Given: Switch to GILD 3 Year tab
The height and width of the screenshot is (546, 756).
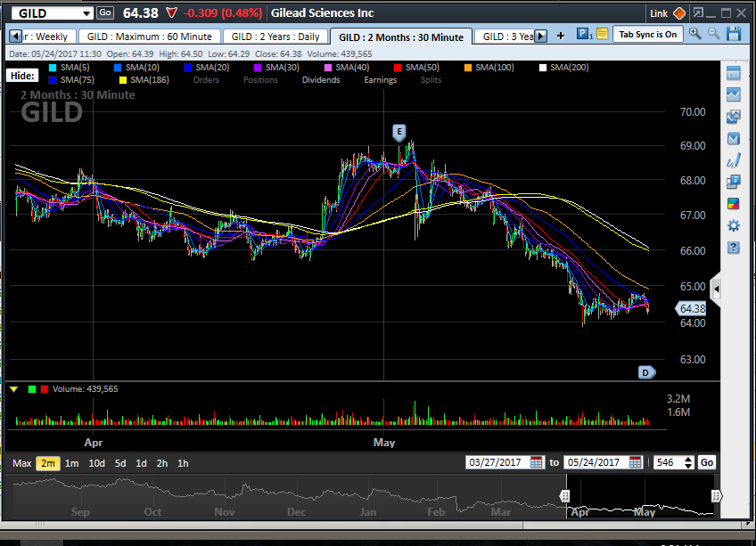Looking at the screenshot, I should click(505, 37).
